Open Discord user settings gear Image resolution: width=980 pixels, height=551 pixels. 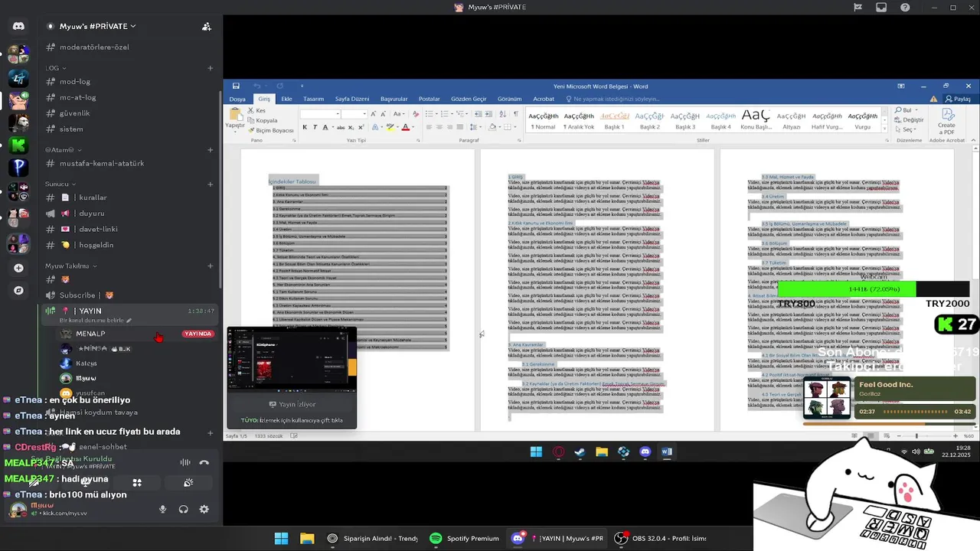click(204, 509)
